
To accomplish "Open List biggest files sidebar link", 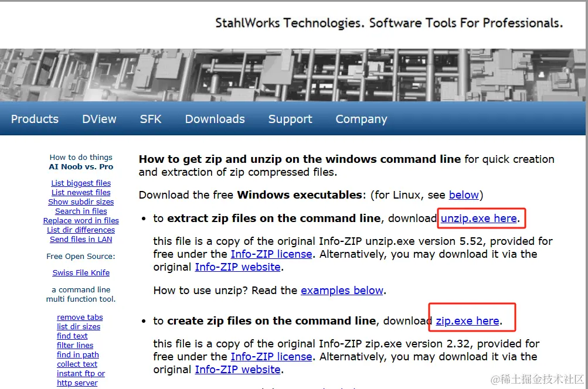I will [x=81, y=183].
